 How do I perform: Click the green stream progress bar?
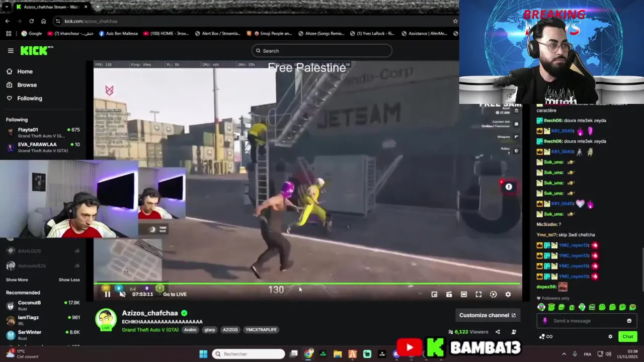(307, 285)
